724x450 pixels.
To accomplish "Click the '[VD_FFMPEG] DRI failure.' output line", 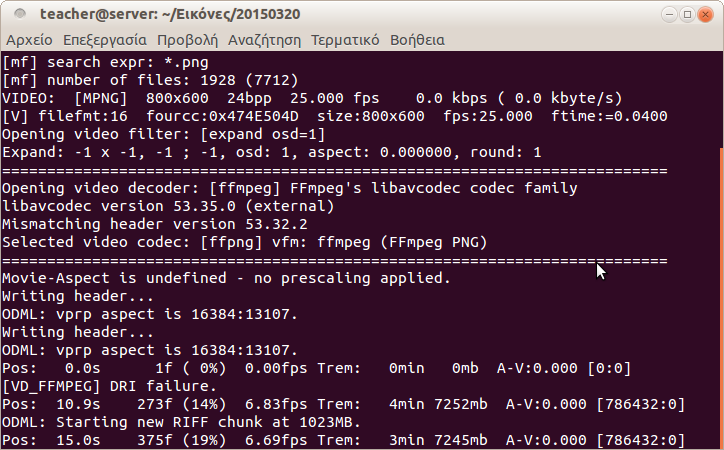I will pyautogui.click(x=109, y=386).
